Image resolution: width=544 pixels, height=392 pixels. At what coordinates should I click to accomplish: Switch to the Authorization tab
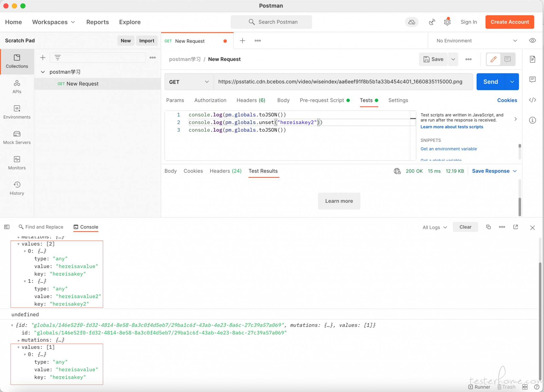210,100
